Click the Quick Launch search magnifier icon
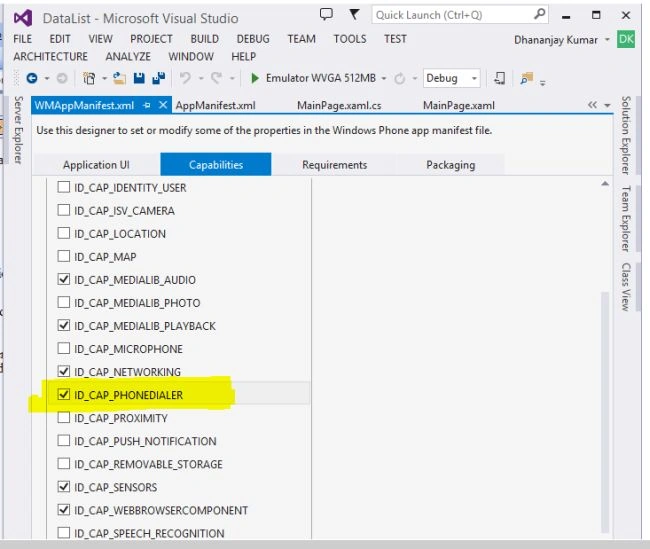This screenshot has height=549, width=650. [x=539, y=15]
